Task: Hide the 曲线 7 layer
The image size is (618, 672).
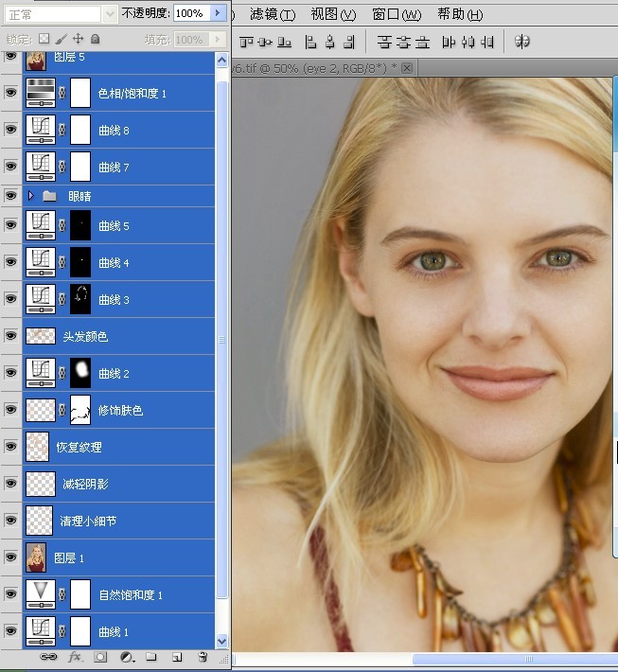Action: pyautogui.click(x=10, y=166)
